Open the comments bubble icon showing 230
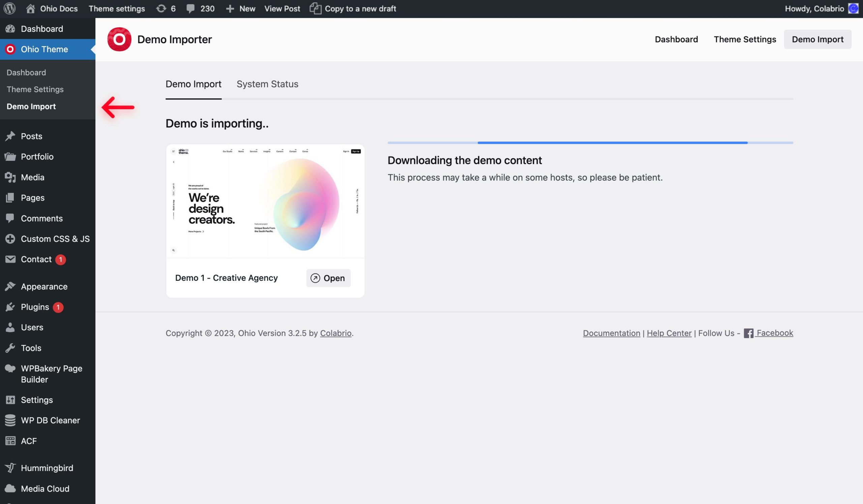863x504 pixels. click(200, 8)
